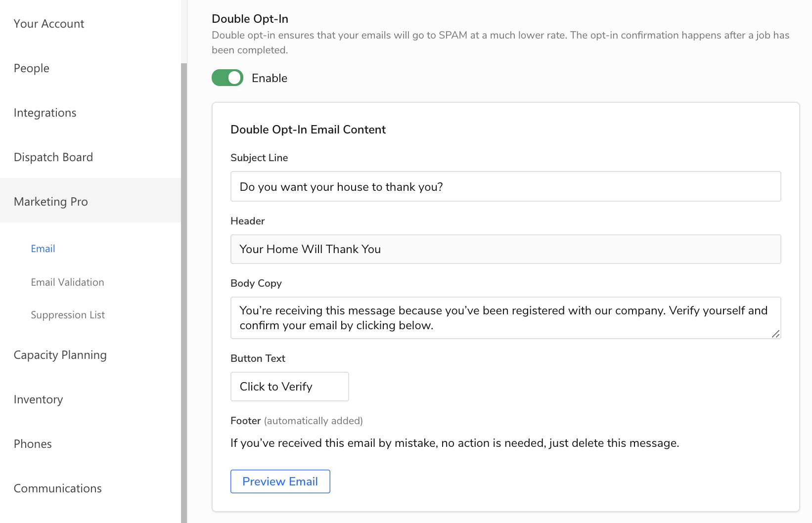
Task: Toggle the Double Opt-In Enable switch
Action: coord(227,78)
